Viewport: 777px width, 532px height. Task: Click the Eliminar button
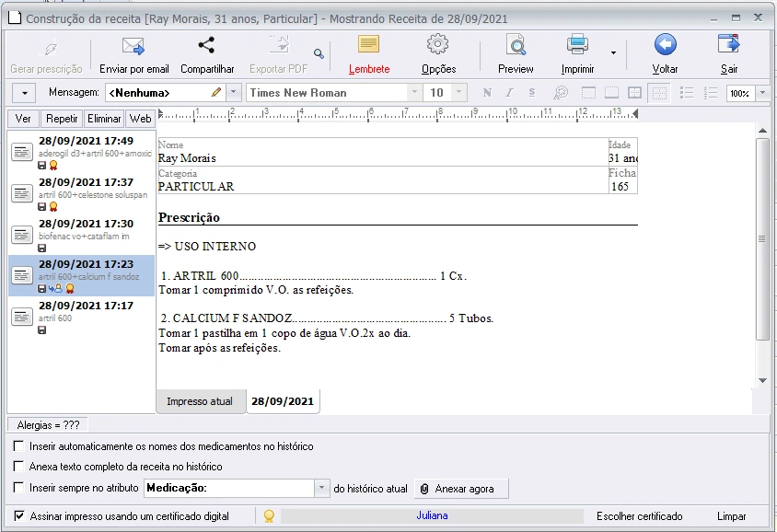tap(104, 119)
